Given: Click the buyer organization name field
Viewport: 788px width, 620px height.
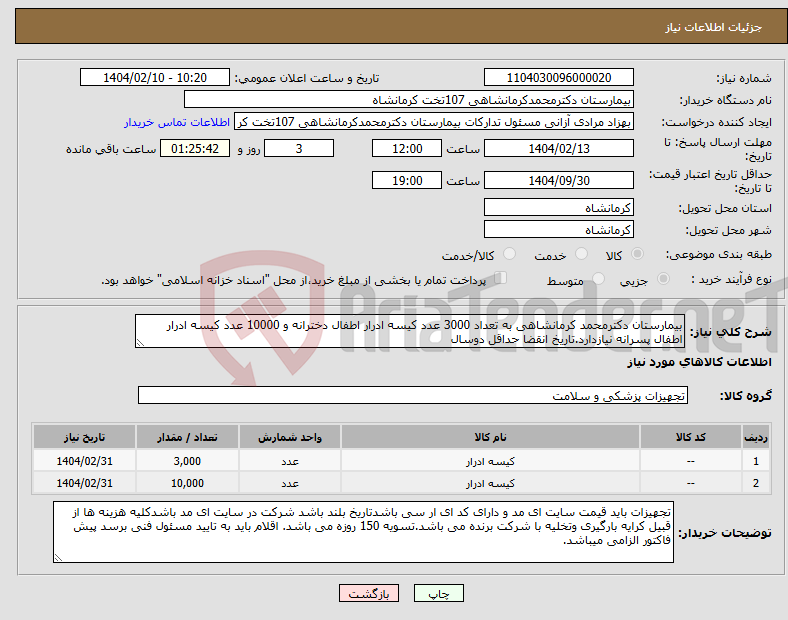Looking at the screenshot, I should [x=409, y=99].
